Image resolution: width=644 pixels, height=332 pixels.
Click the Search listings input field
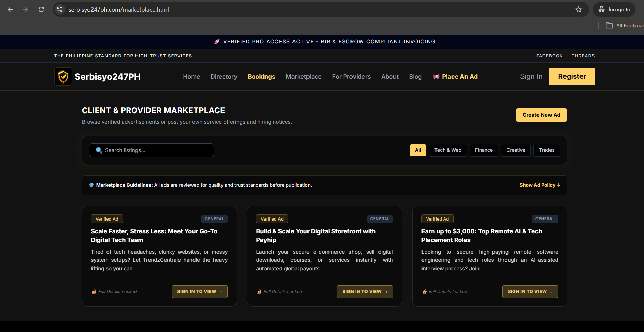point(152,150)
